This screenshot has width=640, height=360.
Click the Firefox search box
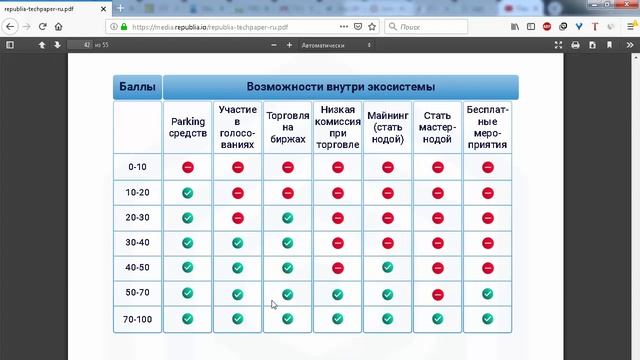pos(426,27)
